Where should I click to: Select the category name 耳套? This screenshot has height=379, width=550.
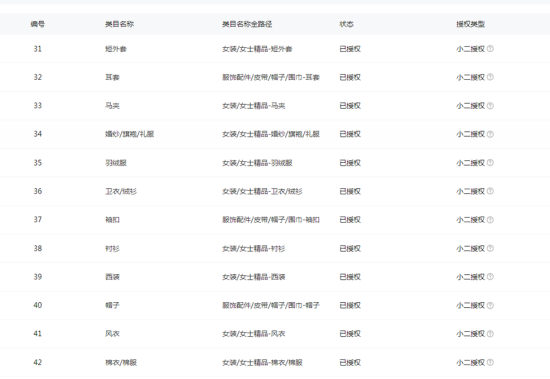(x=112, y=77)
